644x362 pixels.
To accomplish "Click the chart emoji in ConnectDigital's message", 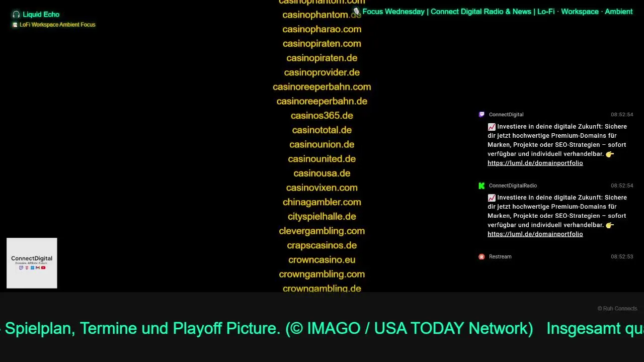I will pos(492,127).
